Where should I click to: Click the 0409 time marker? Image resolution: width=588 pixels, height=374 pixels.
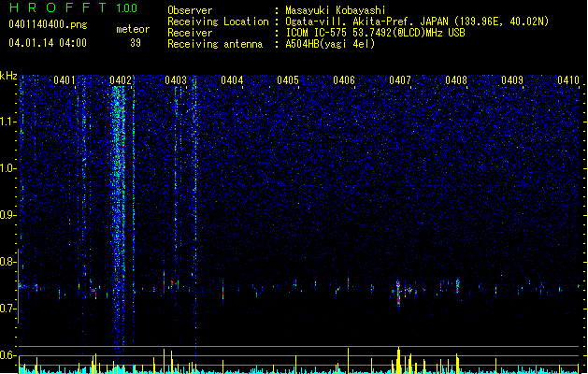512,80
